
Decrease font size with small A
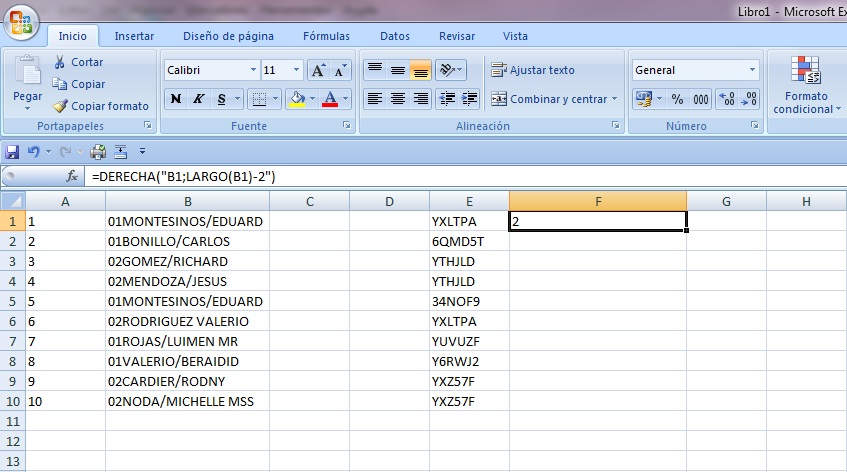click(x=340, y=70)
